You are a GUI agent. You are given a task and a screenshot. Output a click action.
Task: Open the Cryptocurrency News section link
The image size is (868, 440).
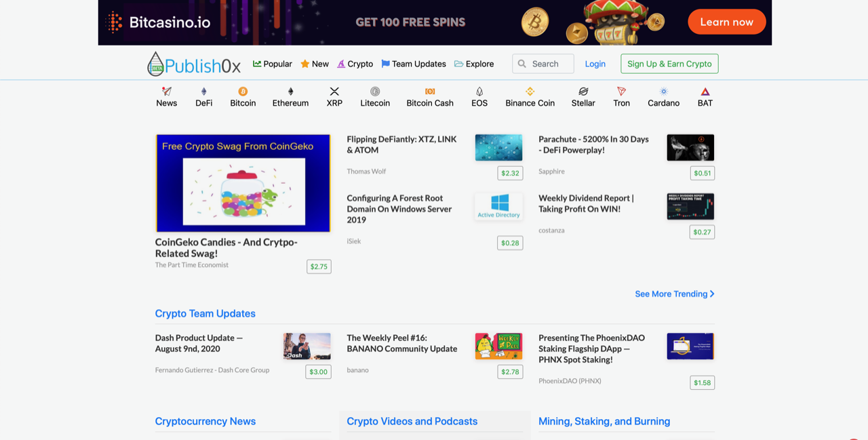(205, 421)
